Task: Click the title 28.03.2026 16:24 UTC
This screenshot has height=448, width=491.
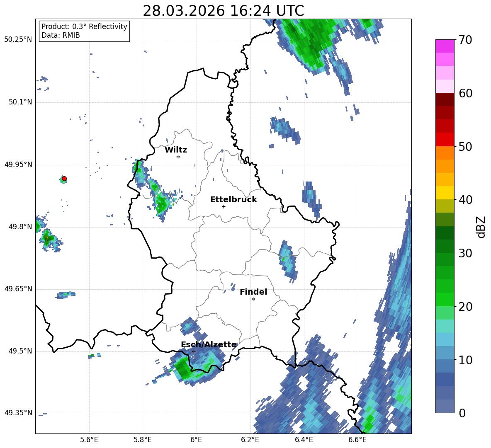Action: coord(224,11)
